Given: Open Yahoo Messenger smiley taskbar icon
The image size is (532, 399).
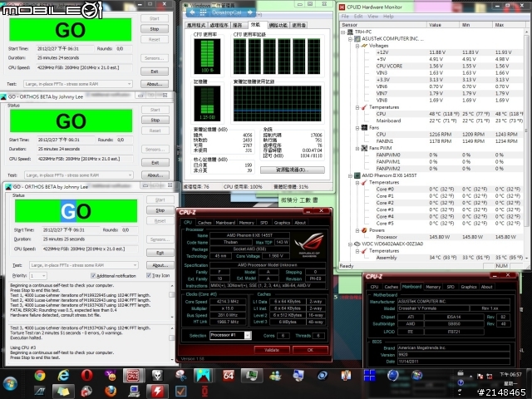Looking at the screenshot, I should (111, 376).
